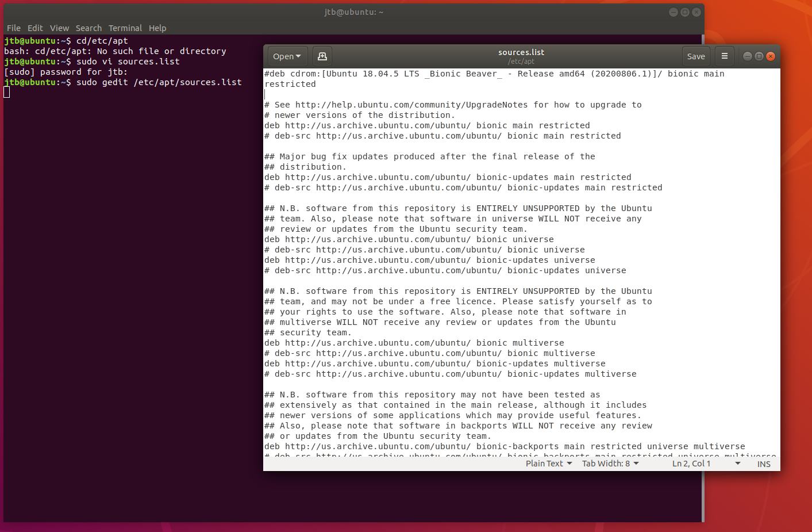Screen dimensions: 812x532
Task: Open the gedit Open dropdown
Action: pyautogui.click(x=287, y=56)
